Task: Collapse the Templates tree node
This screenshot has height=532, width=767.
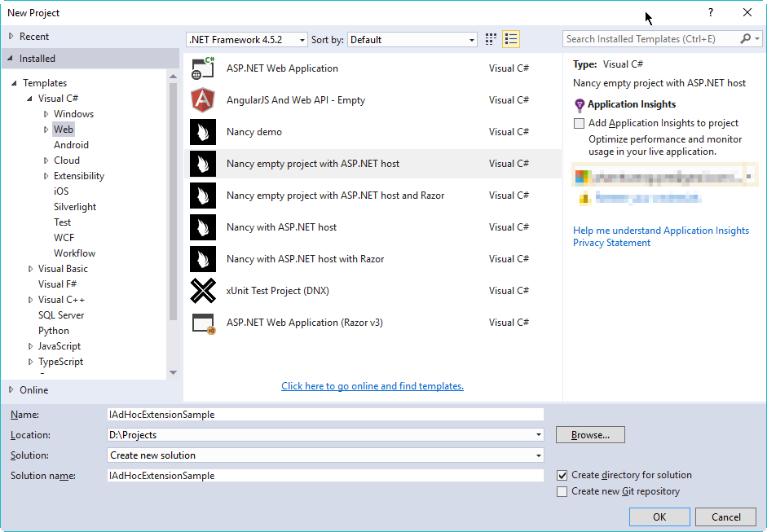Action: [x=14, y=83]
